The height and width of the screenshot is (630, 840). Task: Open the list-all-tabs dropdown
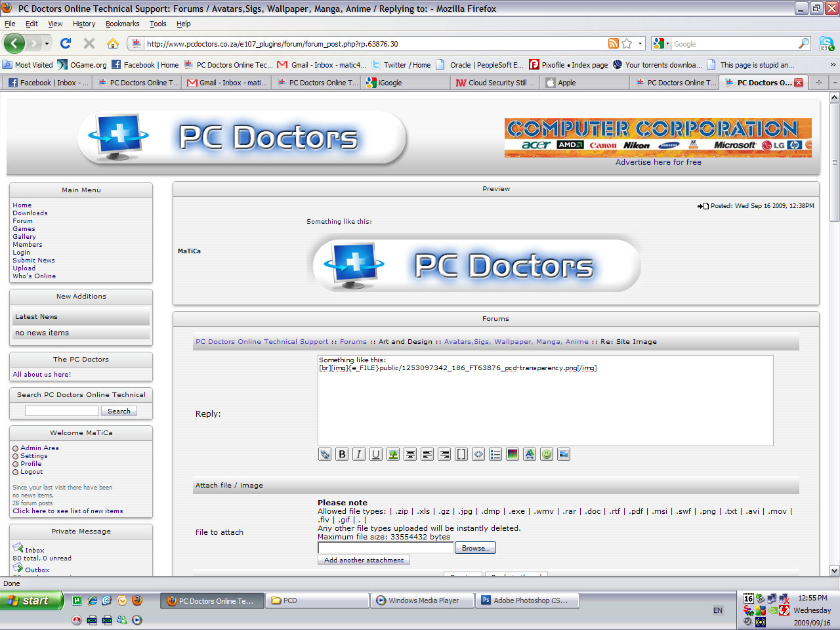click(x=834, y=83)
